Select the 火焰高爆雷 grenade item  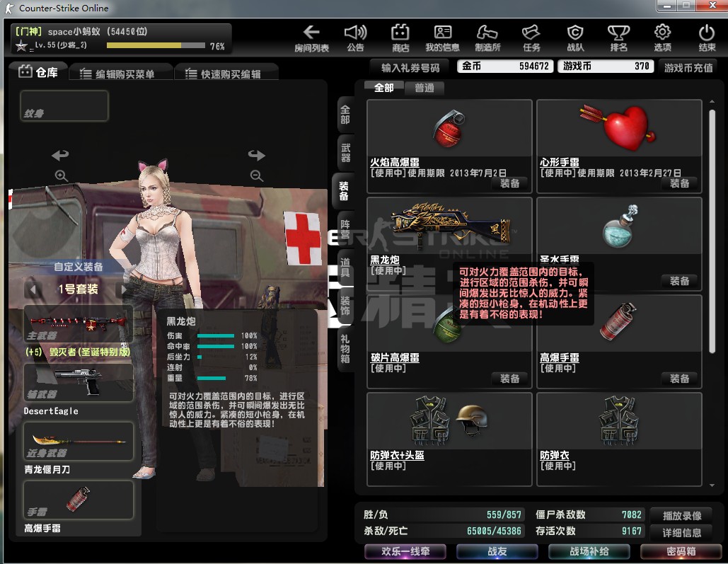click(449, 146)
